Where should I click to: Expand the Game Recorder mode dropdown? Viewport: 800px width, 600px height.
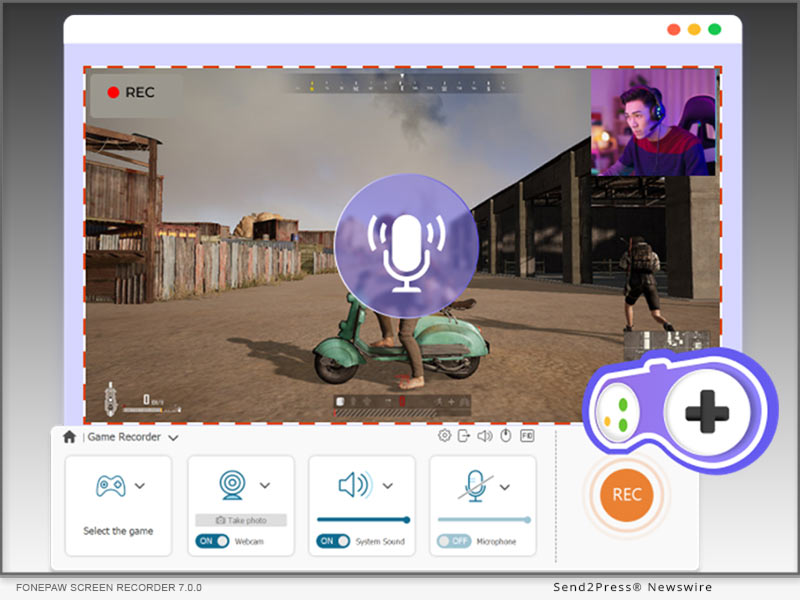(x=173, y=438)
